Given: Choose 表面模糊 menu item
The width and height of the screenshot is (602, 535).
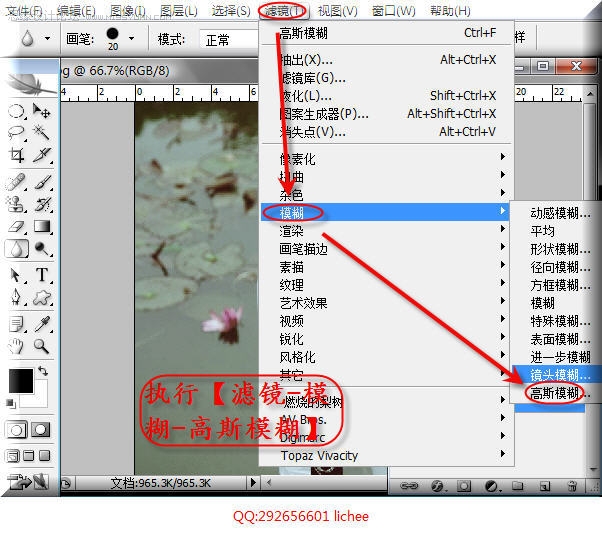Looking at the screenshot, I should pyautogui.click(x=556, y=339).
